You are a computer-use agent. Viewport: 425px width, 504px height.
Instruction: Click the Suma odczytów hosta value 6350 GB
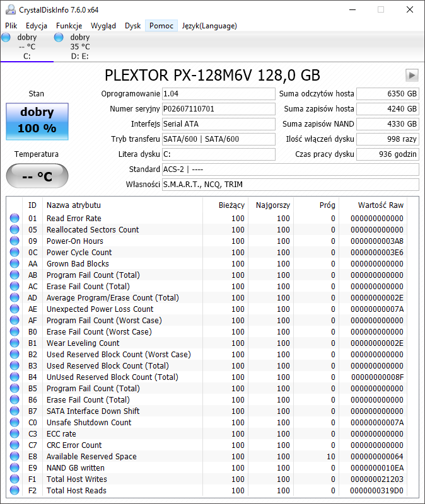pyautogui.click(x=388, y=94)
